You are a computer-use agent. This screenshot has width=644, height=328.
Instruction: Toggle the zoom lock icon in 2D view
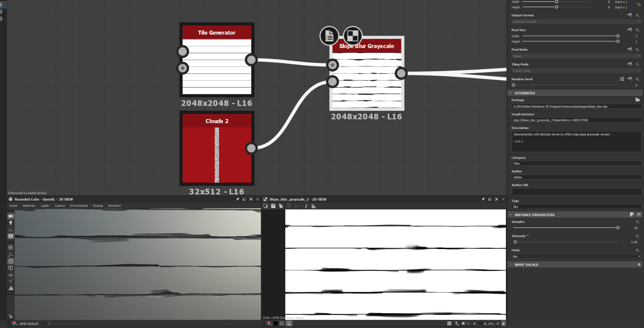click(x=503, y=323)
